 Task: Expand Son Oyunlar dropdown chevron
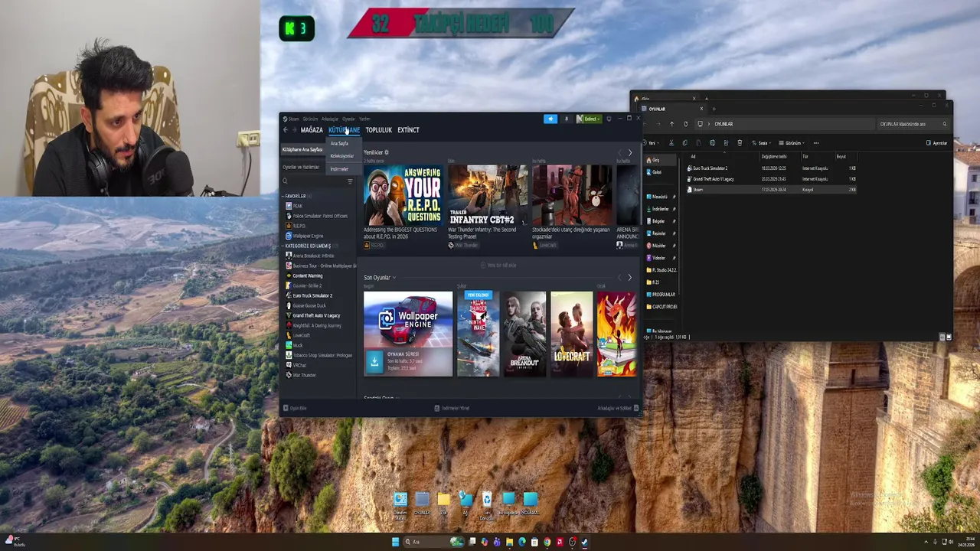[x=394, y=278]
